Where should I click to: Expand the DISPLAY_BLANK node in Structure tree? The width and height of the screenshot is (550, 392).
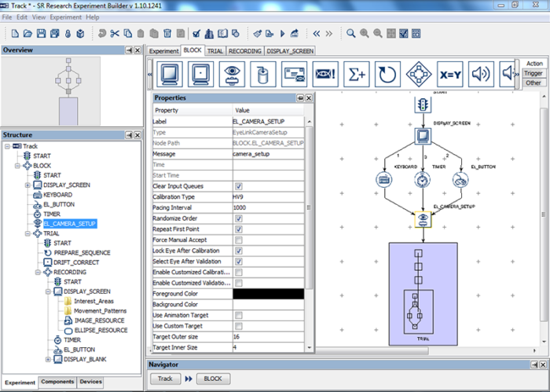tap(49, 359)
